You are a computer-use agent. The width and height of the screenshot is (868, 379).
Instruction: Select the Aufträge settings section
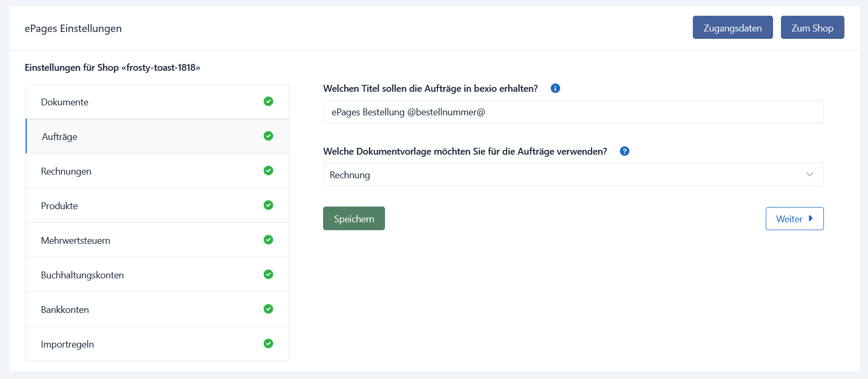pyautogui.click(x=157, y=136)
